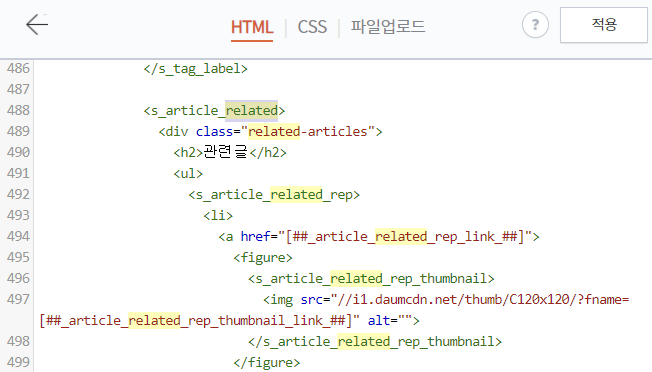This screenshot has width=652, height=372.
Task: Select line number 489 in gutter
Action: pos(18,131)
